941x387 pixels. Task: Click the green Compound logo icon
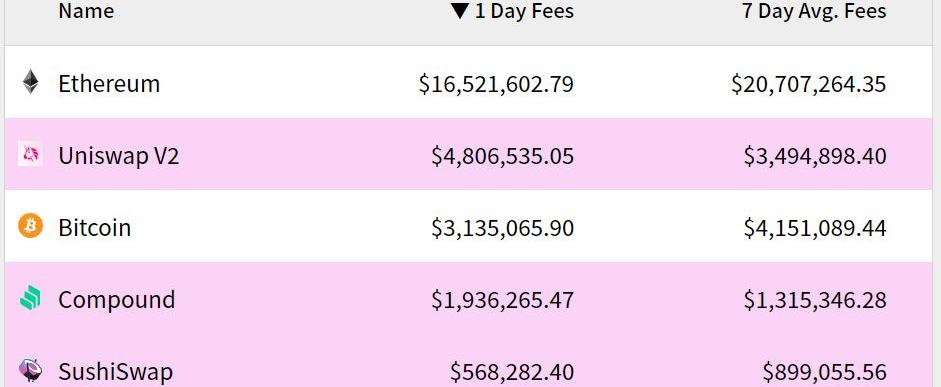click(30, 298)
